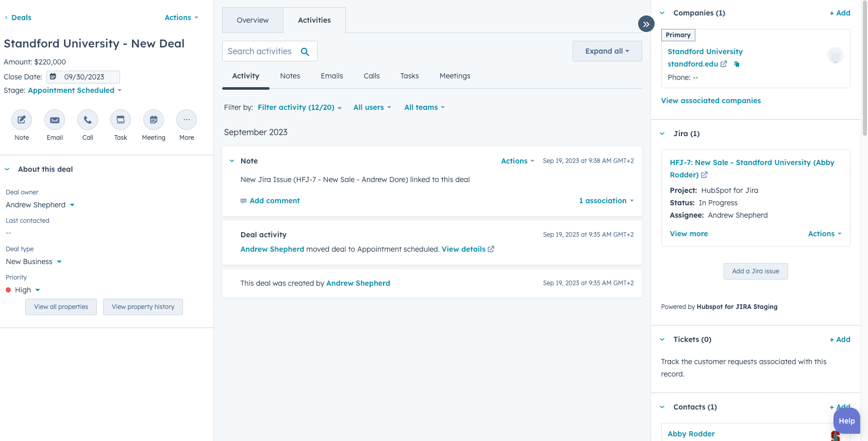868x441 pixels.
Task: Open Andrew Shepherd link in deal created entry
Action: [358, 283]
